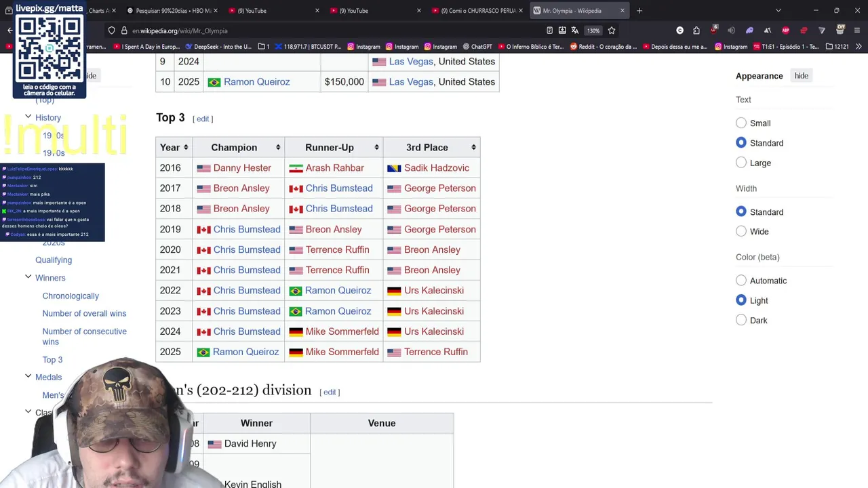Click the zoom level 130% indicator
This screenshot has width=868, height=488.
[x=593, y=30]
